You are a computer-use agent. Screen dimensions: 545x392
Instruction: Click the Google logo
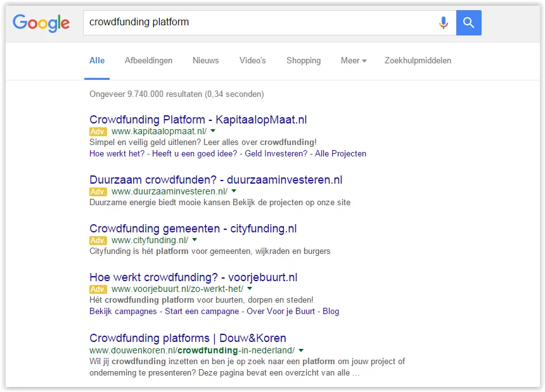pos(41,23)
